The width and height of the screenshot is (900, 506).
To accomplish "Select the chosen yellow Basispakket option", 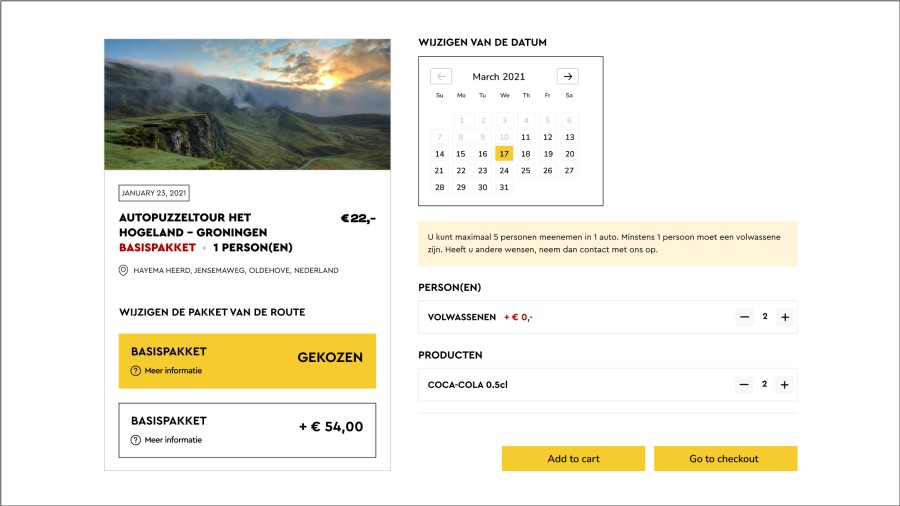I will (247, 360).
